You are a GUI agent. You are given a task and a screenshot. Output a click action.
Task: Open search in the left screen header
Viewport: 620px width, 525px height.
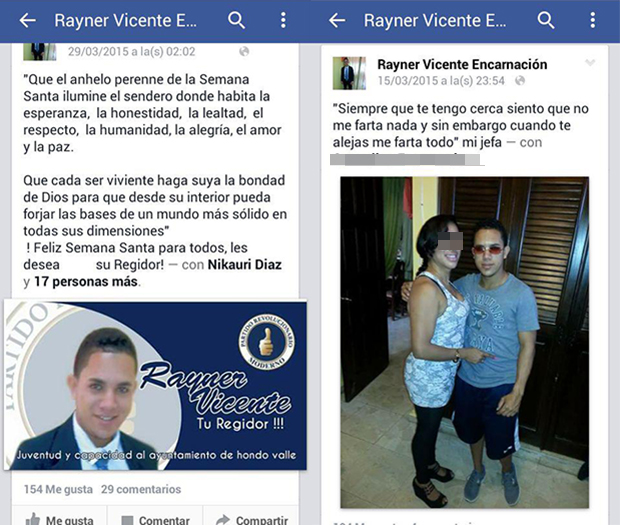point(236,20)
